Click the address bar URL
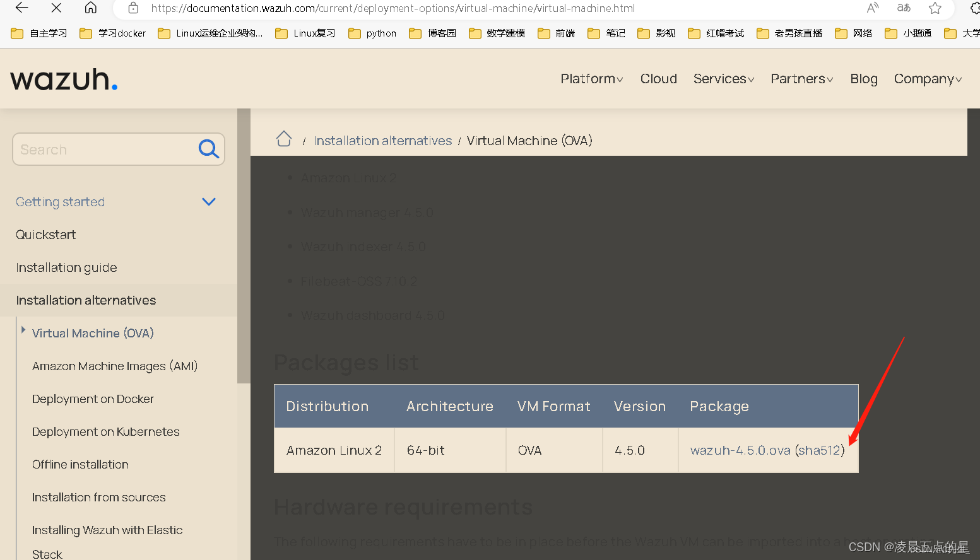The width and height of the screenshot is (980, 560). click(393, 8)
